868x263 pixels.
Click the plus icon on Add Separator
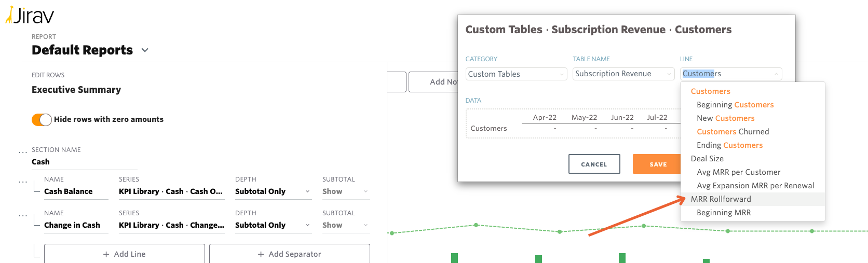coord(261,254)
